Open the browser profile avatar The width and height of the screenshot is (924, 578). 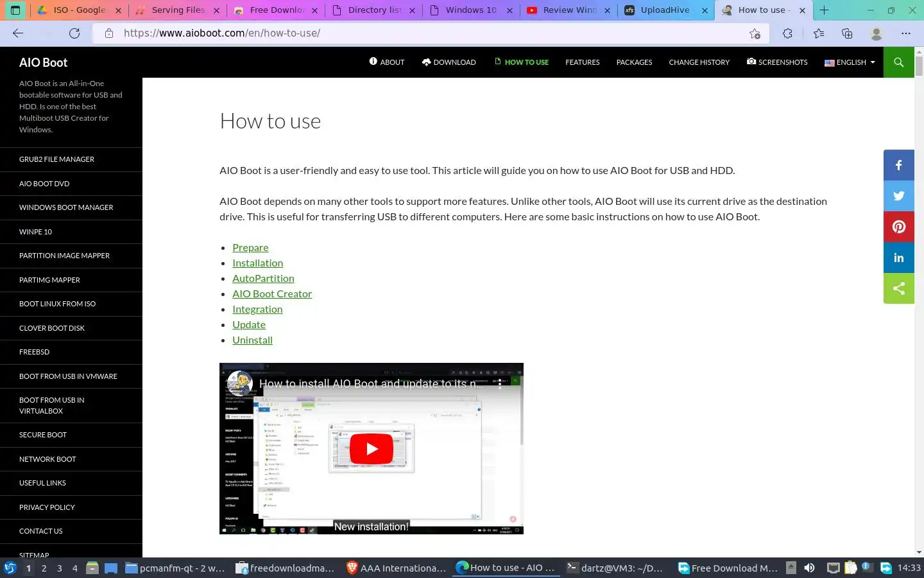pos(877,33)
